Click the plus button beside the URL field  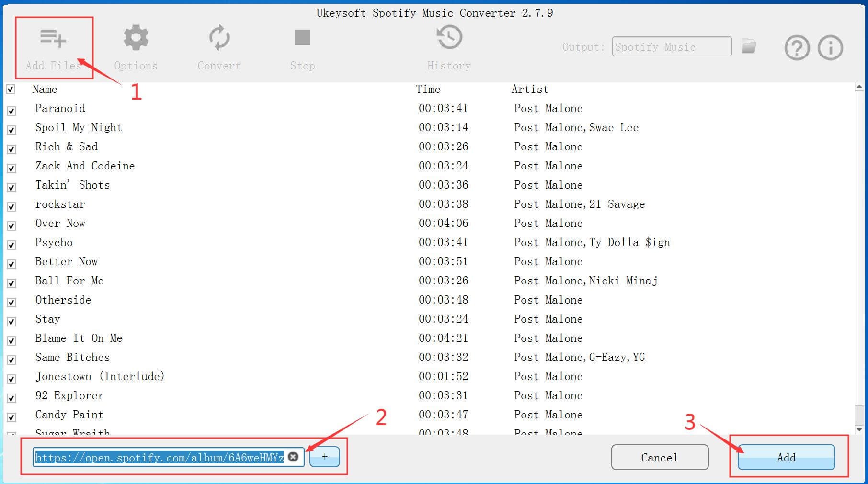pos(325,457)
